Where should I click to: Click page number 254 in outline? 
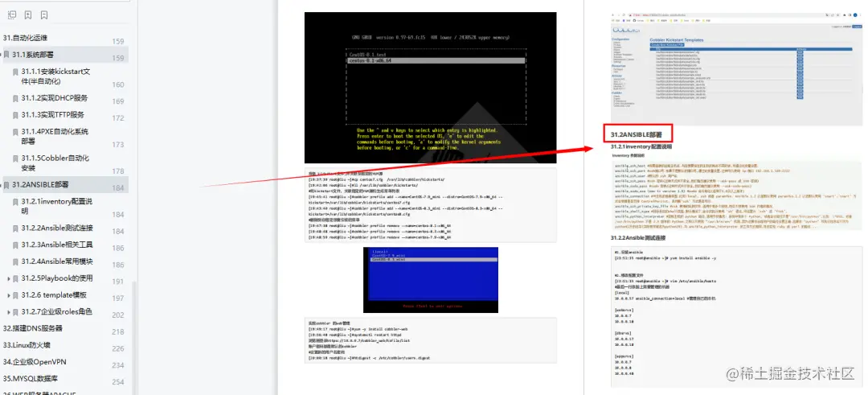[x=118, y=382]
